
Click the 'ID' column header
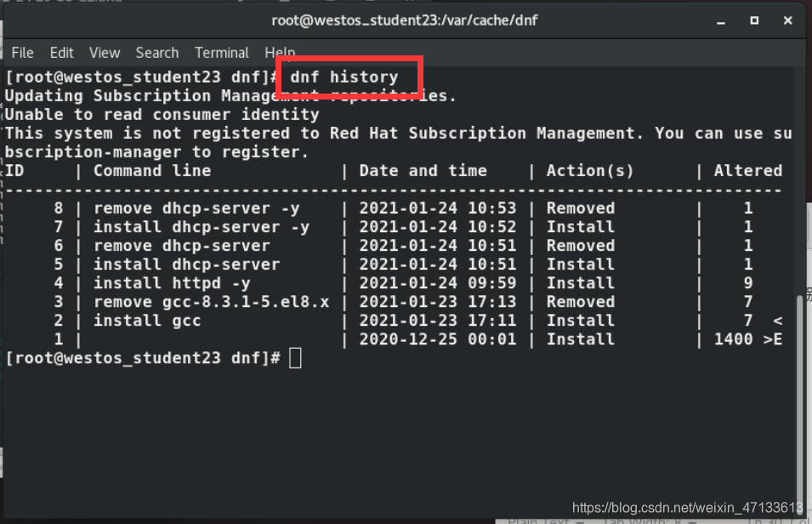(x=14, y=171)
